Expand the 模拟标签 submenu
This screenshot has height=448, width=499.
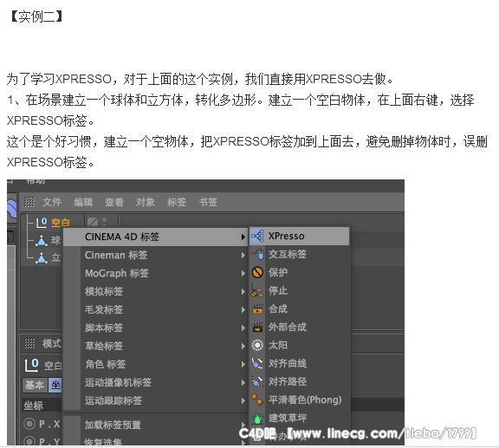pos(155,291)
